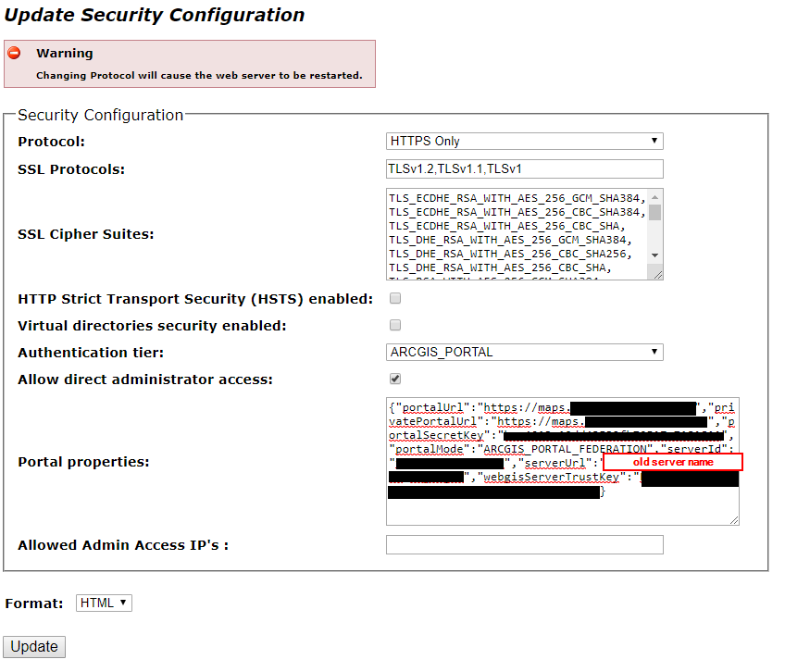Screen dimensions: 785x672
Task: Click the TLS_DHE_RSA_WITH_AES_256_GCM_SHA384 cipher line
Action: [x=510, y=240]
